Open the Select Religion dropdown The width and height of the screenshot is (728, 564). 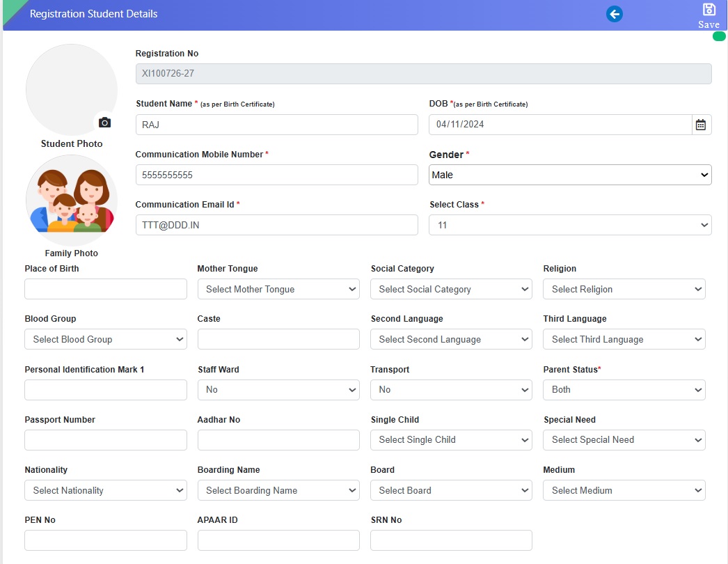624,289
